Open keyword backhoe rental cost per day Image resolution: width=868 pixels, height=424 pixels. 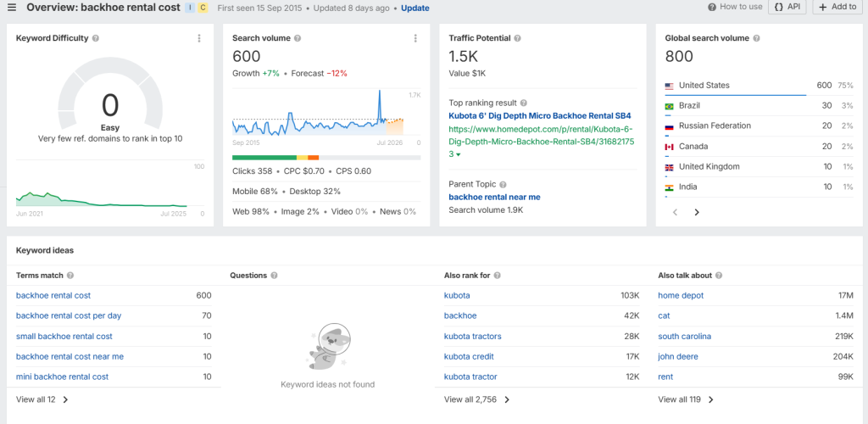(69, 316)
